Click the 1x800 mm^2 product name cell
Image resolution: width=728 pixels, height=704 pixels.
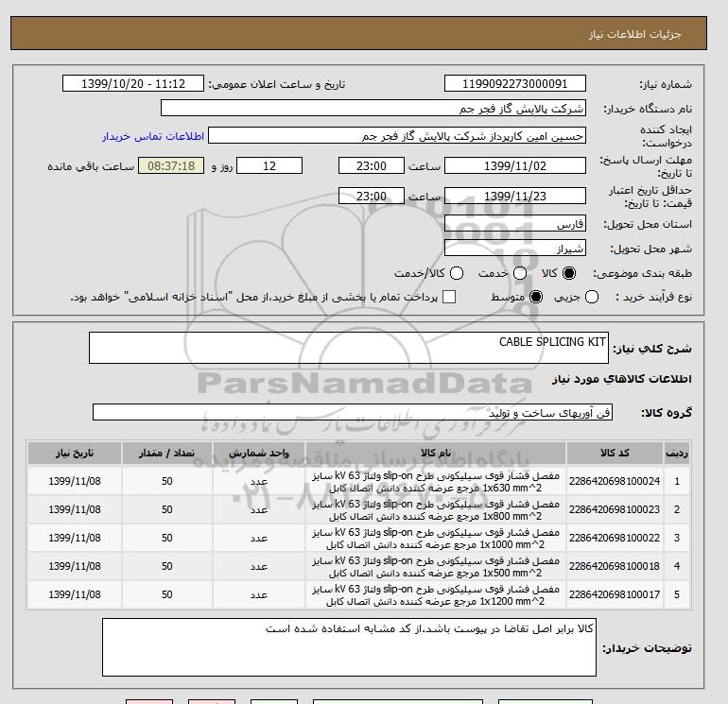(x=436, y=510)
